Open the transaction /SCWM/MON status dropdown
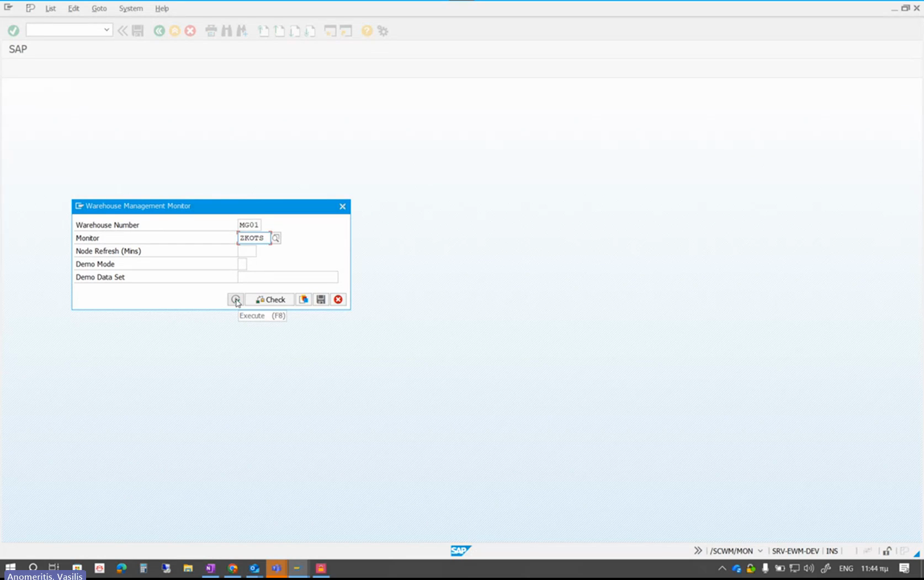 pyautogui.click(x=760, y=551)
